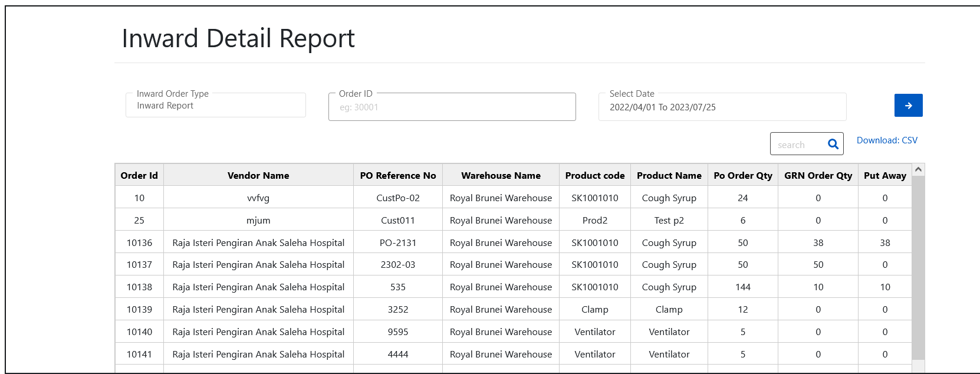Click the Warehouse Name column header
The image size is (980, 374).
[501, 176]
